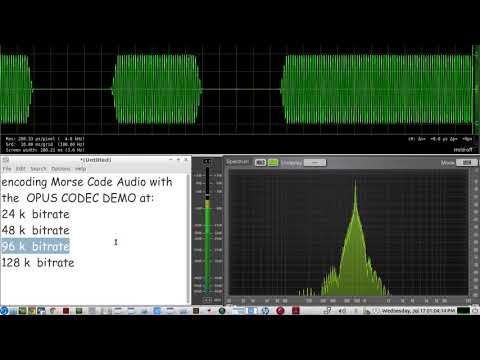Open the File menu in the text editor
Image resolution: width=480 pixels, height=360 pixels.
(7, 169)
